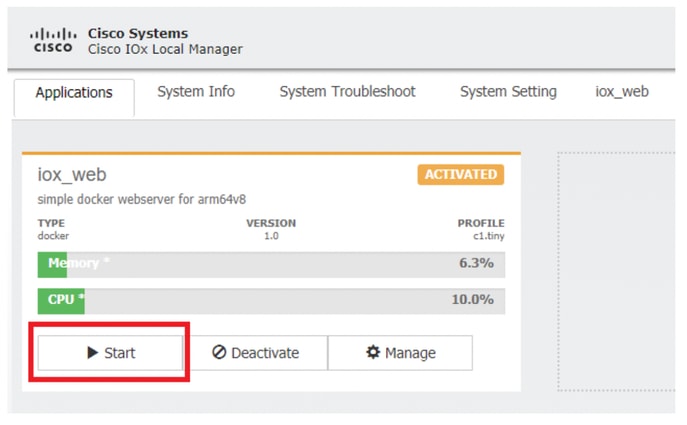Image resolution: width=687 pixels, height=425 pixels.
Task: Switch to the System Info tab
Action: [196, 92]
